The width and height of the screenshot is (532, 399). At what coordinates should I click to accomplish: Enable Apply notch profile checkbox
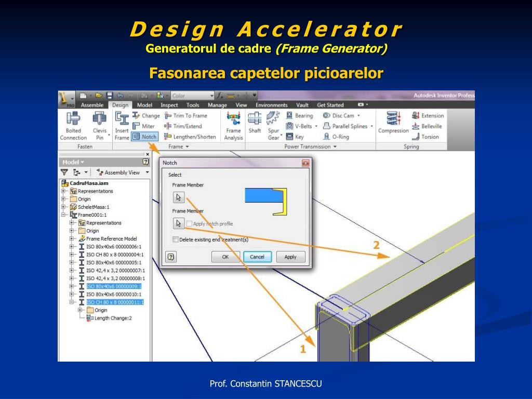point(189,223)
